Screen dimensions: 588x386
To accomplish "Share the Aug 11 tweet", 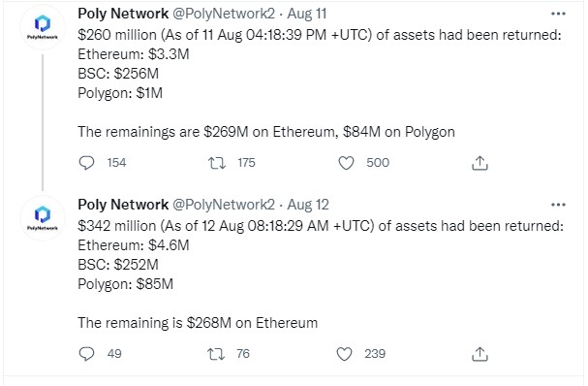I will (480, 163).
